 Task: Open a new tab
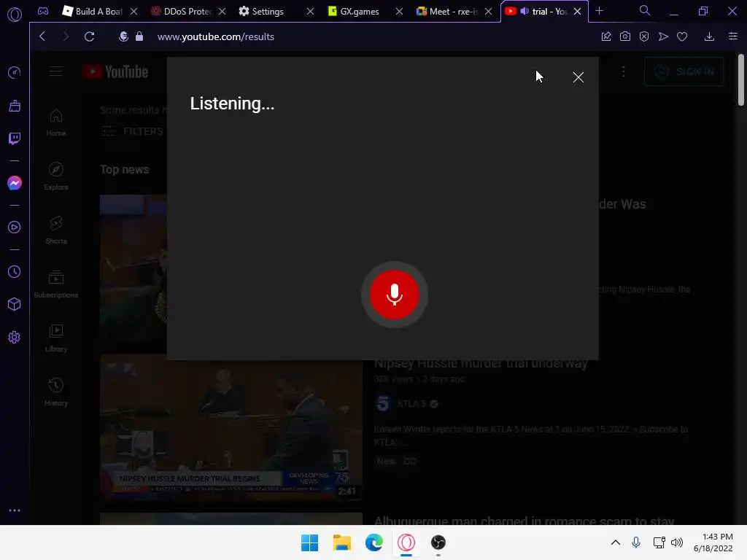click(600, 11)
